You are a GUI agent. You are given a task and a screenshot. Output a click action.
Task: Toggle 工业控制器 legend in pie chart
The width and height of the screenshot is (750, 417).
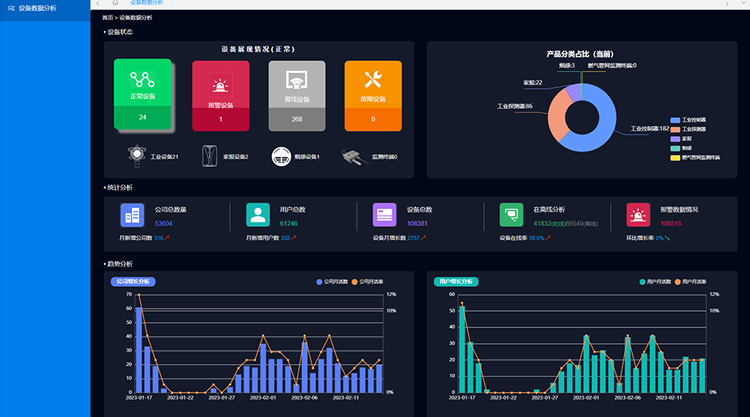click(x=690, y=119)
